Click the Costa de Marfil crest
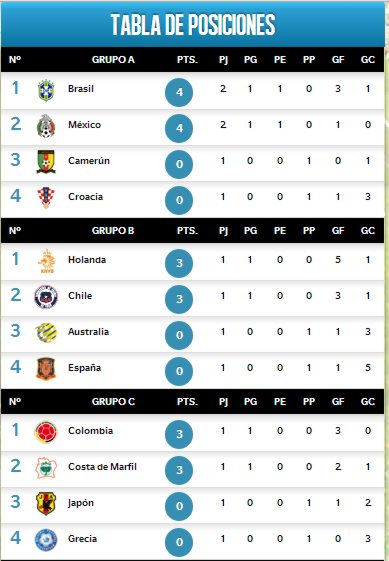Image resolution: width=389 pixels, height=561 pixels. (x=46, y=468)
